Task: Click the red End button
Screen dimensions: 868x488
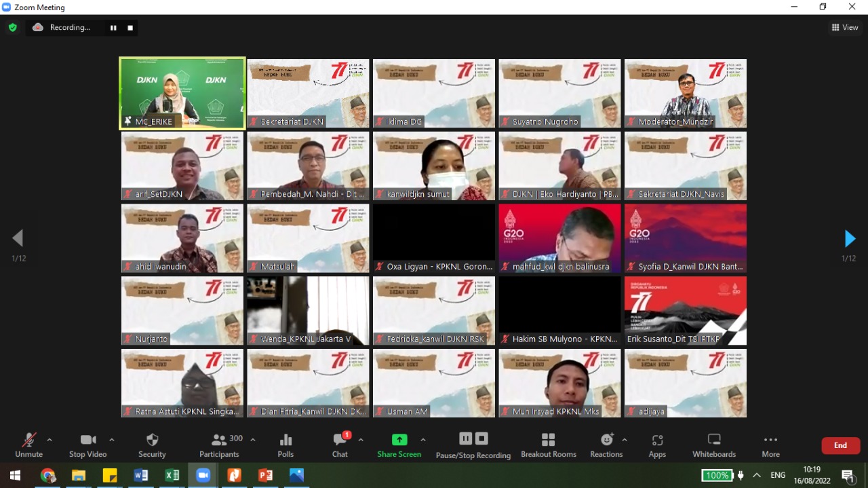Action: point(840,445)
